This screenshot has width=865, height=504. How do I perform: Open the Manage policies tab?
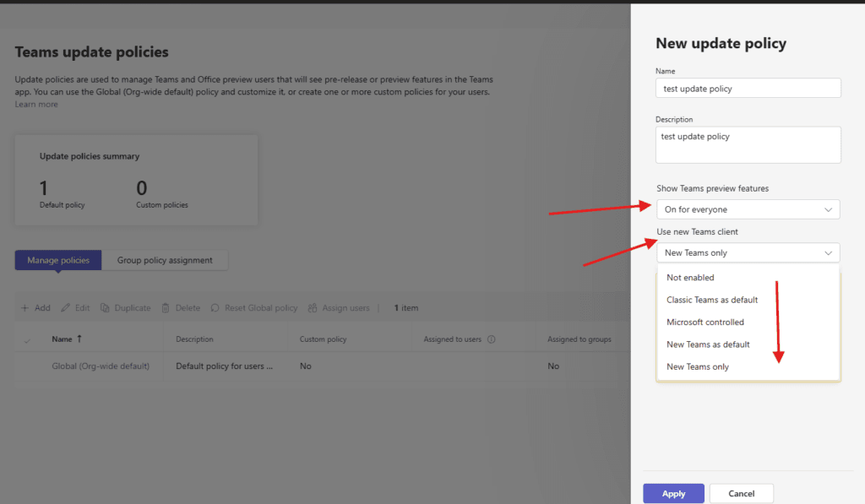(x=58, y=260)
